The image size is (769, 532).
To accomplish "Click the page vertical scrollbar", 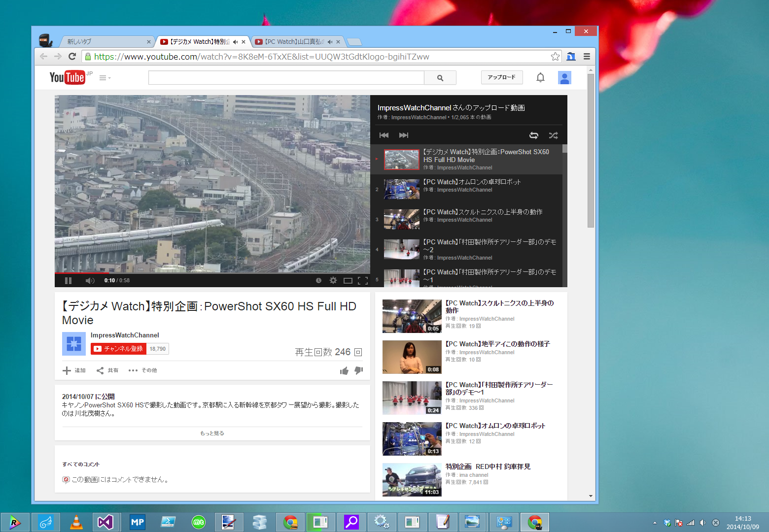I will point(591,151).
